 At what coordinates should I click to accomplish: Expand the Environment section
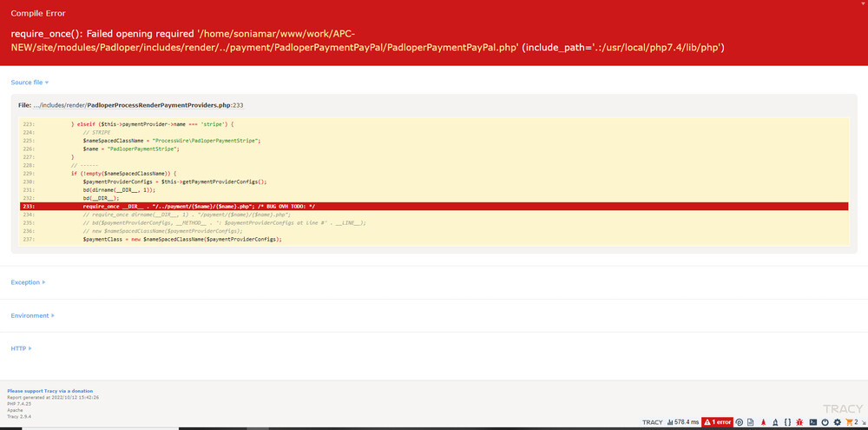tap(32, 315)
